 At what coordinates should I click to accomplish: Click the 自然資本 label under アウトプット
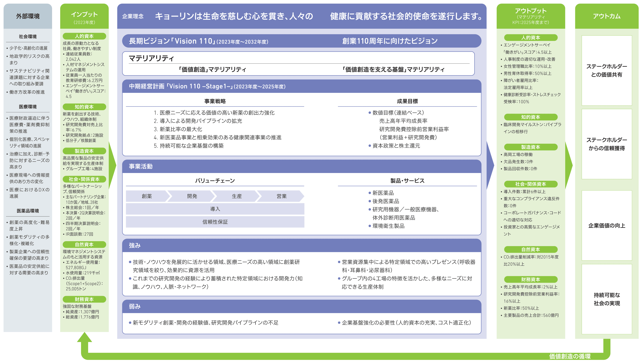[x=530, y=250]
